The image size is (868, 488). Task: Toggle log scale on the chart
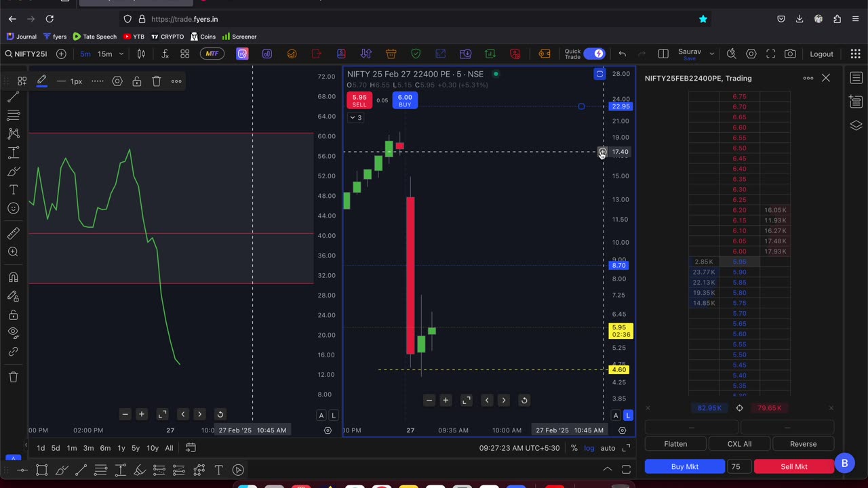[589, 448]
